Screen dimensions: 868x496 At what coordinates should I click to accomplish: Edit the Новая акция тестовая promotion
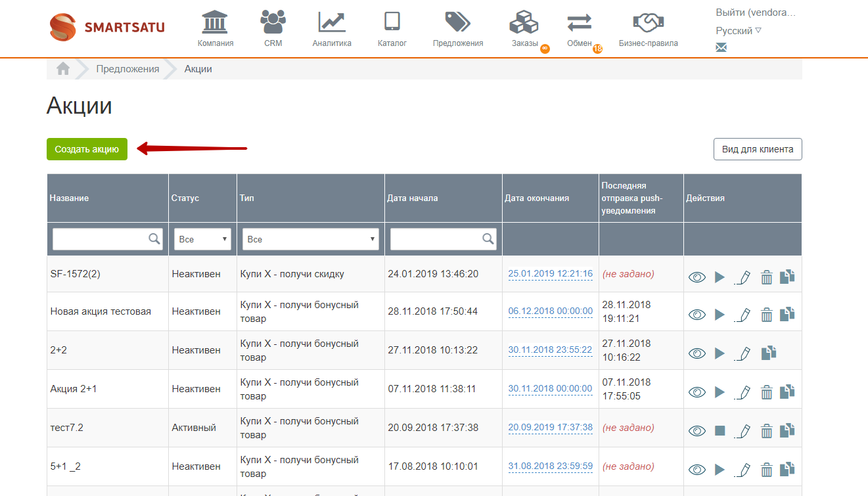(x=742, y=315)
